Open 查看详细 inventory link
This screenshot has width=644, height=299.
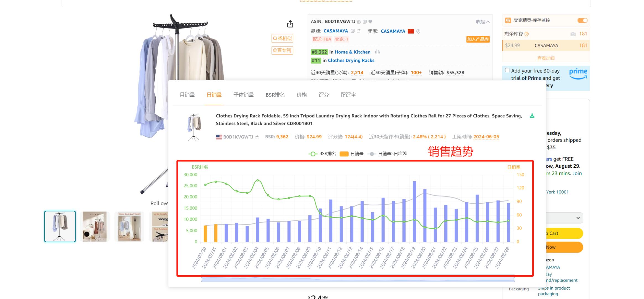point(546,58)
